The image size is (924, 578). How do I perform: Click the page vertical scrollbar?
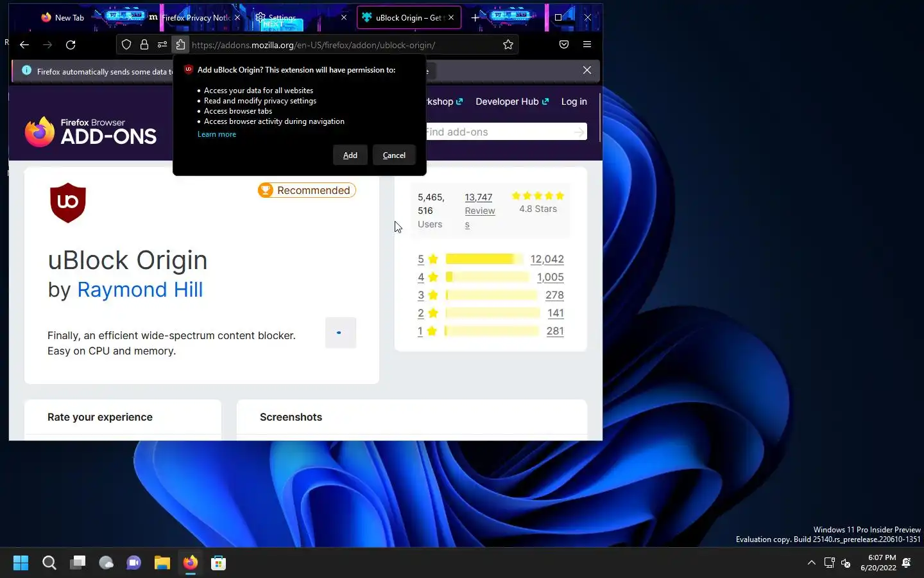(600, 117)
